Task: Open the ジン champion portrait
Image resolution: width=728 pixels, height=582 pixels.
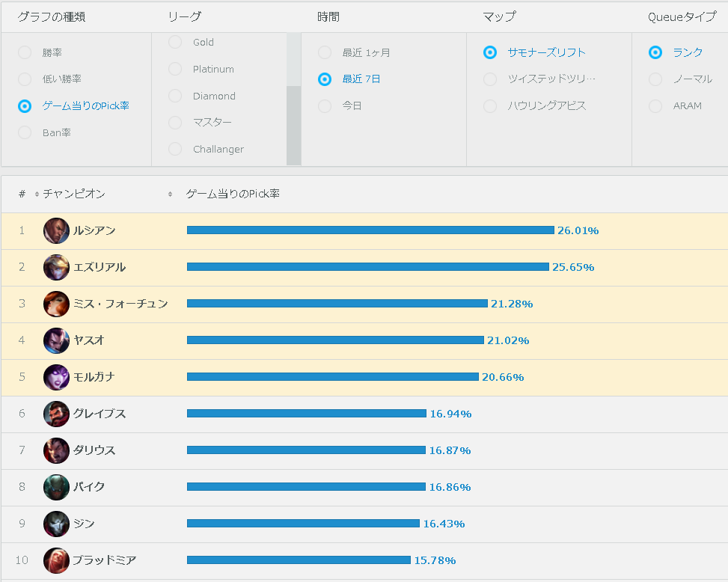Action: click(56, 524)
